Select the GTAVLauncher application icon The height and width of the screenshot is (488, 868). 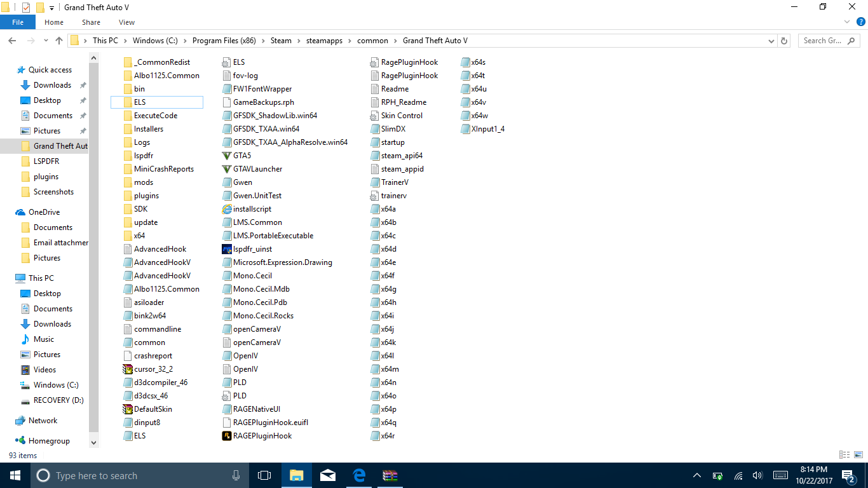click(227, 169)
